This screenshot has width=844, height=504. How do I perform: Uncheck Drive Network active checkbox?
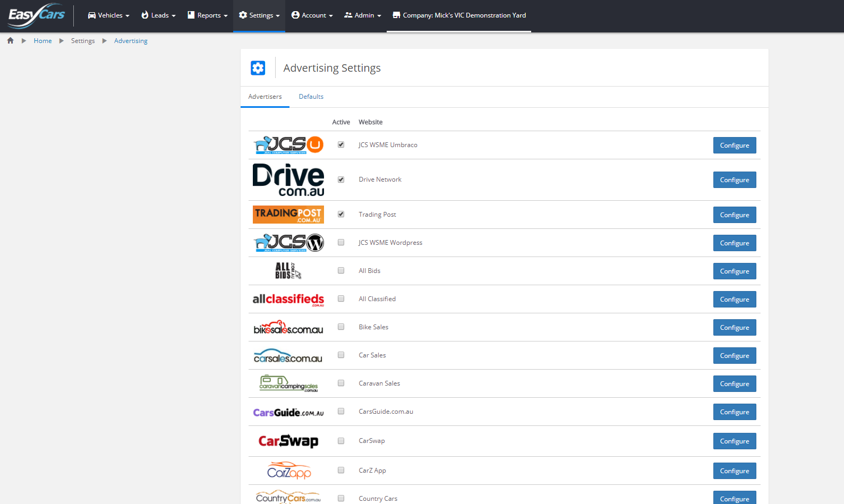(x=341, y=180)
